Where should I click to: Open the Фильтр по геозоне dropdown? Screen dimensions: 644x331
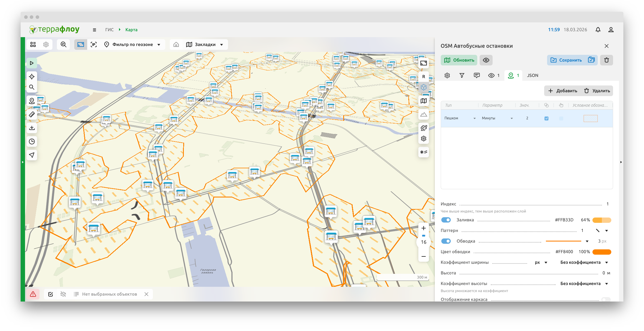click(x=133, y=45)
